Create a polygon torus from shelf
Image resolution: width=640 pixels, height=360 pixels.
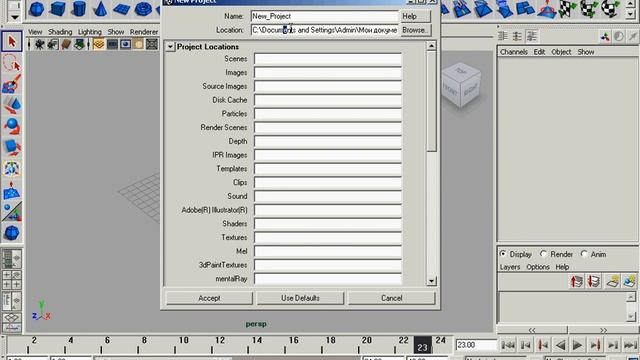tap(143, 9)
